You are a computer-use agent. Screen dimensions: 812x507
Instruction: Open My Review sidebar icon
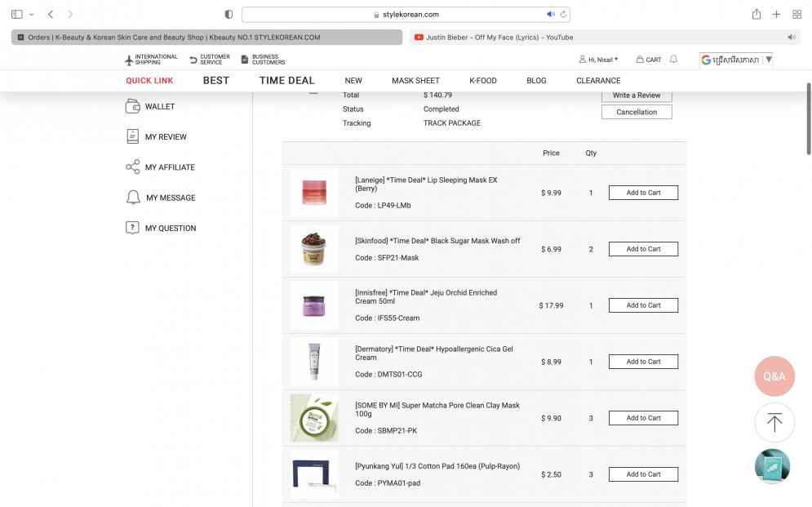pyautogui.click(x=132, y=137)
